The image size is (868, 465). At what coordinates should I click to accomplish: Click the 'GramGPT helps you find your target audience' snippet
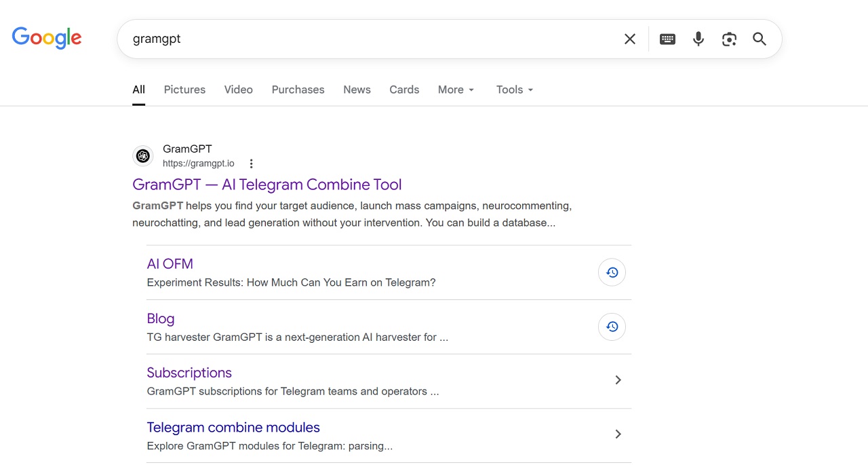point(352,214)
